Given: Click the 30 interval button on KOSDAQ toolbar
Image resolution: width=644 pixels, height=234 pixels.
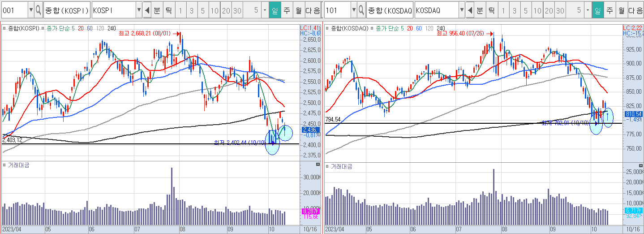Looking at the screenshot, I should coord(560,10).
